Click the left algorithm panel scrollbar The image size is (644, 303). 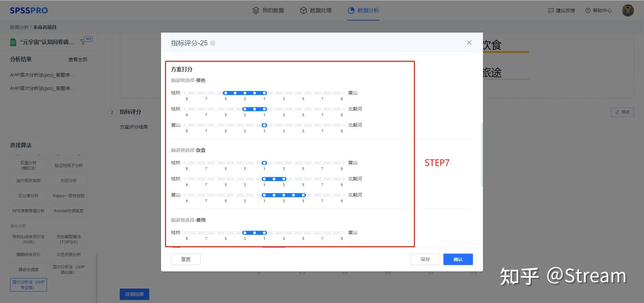(x=97, y=279)
